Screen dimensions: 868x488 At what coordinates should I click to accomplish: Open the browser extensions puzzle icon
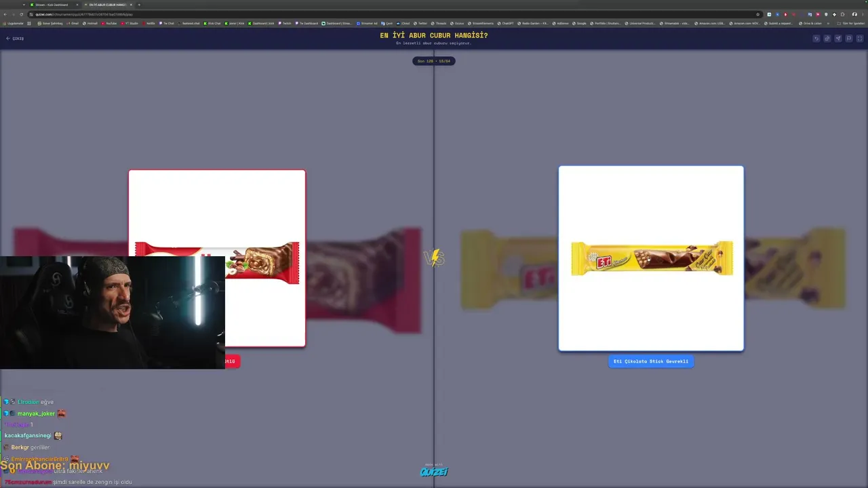click(842, 14)
